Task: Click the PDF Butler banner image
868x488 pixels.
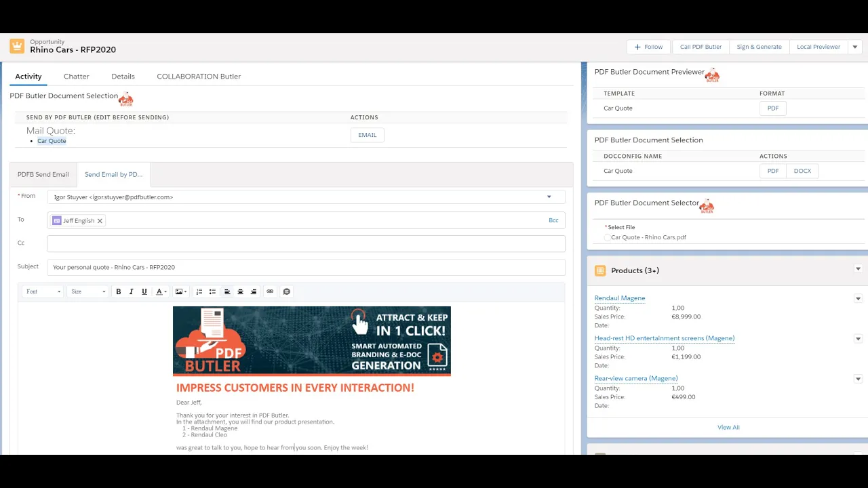Action: tap(312, 341)
